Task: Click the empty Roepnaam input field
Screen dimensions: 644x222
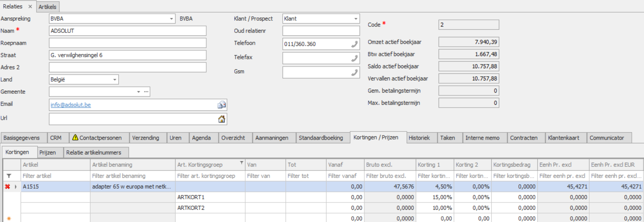Action: (128, 43)
